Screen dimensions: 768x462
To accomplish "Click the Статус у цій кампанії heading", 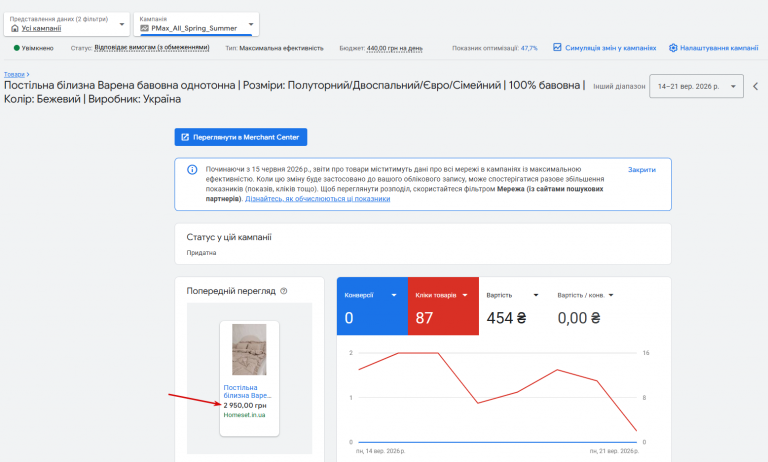I will 229,237.
